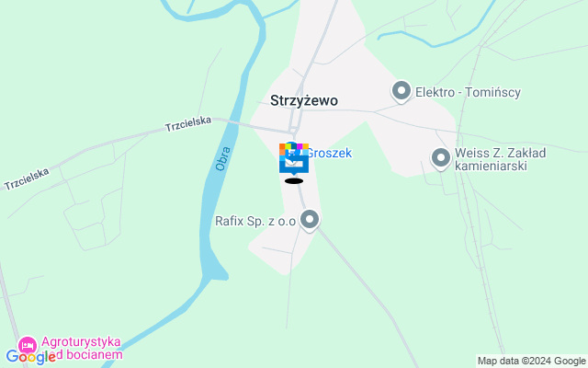Screen dimensions: 588x368
Task: Click the black oval shadow under the marker
Action: coord(294,181)
